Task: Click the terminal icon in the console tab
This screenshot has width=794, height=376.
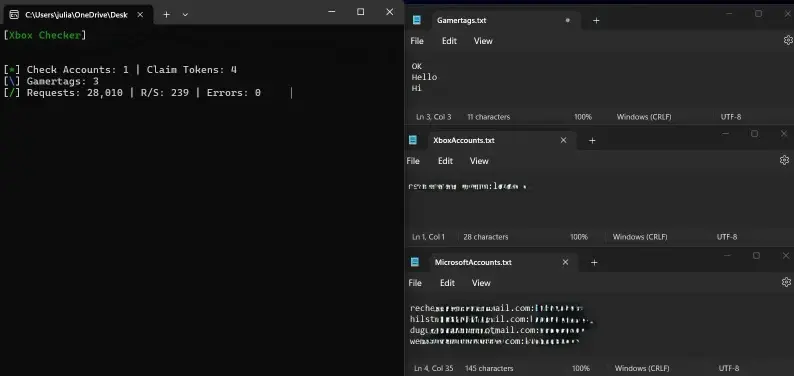Action: point(15,15)
